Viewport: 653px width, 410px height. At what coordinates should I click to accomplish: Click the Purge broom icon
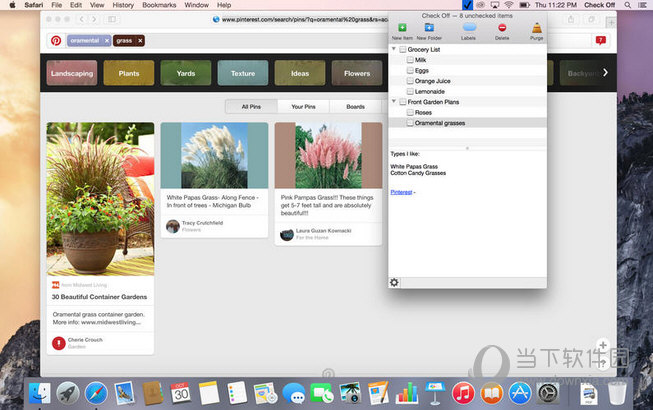[x=537, y=28]
